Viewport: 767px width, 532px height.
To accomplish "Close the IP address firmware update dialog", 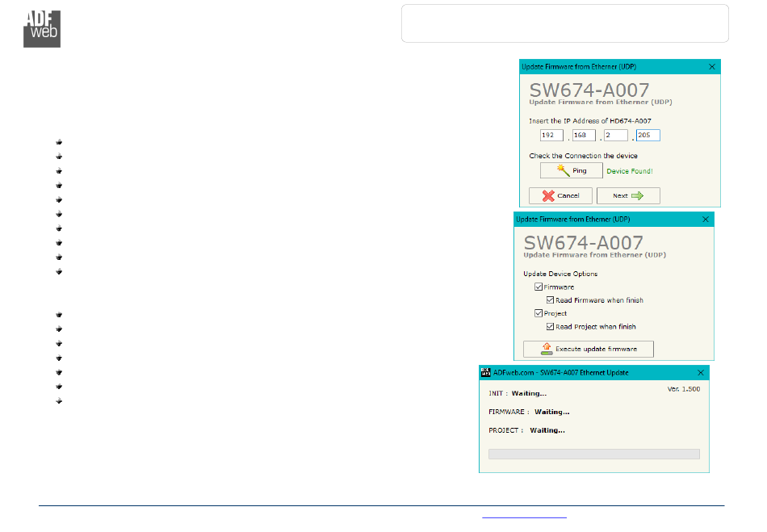I will coord(711,67).
